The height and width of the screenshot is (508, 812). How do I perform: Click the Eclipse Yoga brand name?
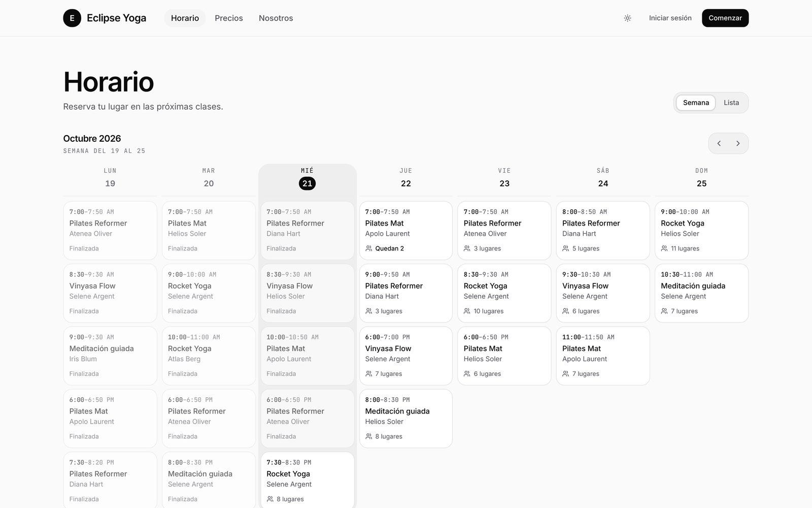tap(116, 18)
